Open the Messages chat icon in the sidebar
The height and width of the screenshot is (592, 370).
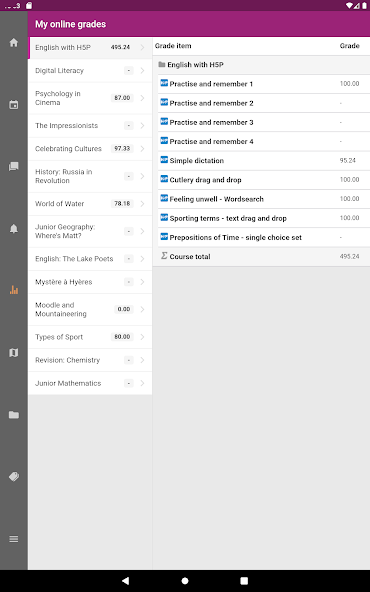click(x=14, y=166)
